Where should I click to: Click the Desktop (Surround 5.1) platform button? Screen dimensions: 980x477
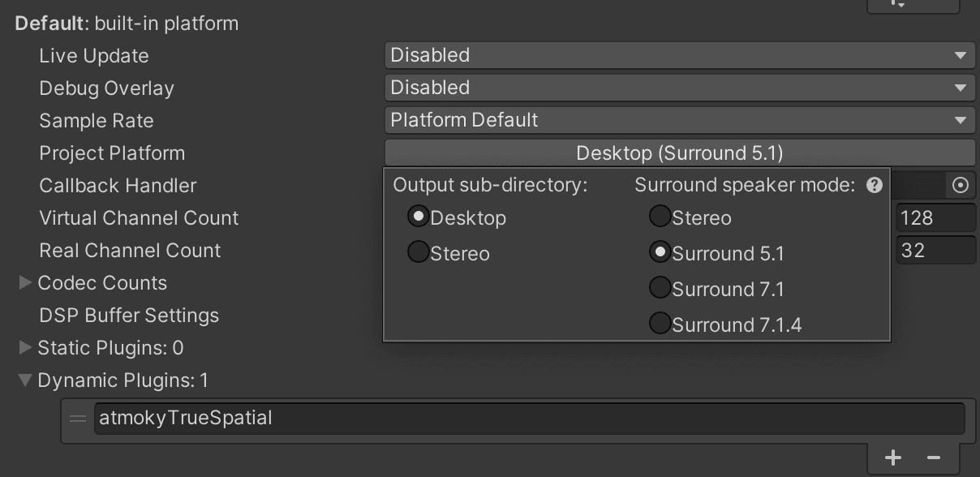pyautogui.click(x=678, y=152)
